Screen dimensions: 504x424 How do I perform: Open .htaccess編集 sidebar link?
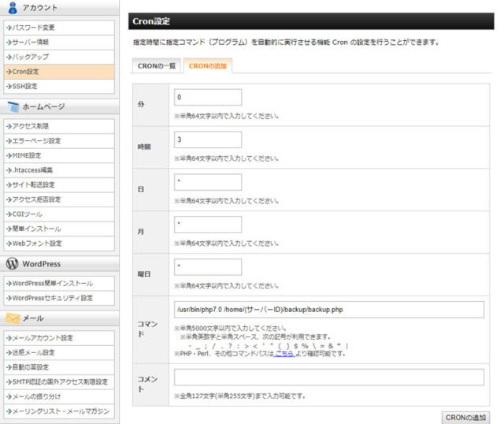[x=59, y=170]
